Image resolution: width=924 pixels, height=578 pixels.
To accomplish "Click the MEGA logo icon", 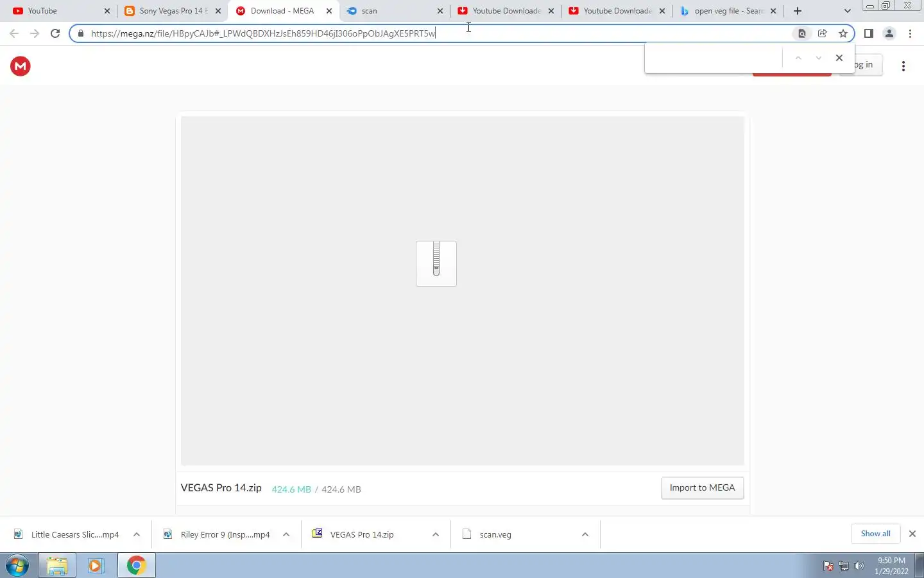I will pyautogui.click(x=21, y=66).
